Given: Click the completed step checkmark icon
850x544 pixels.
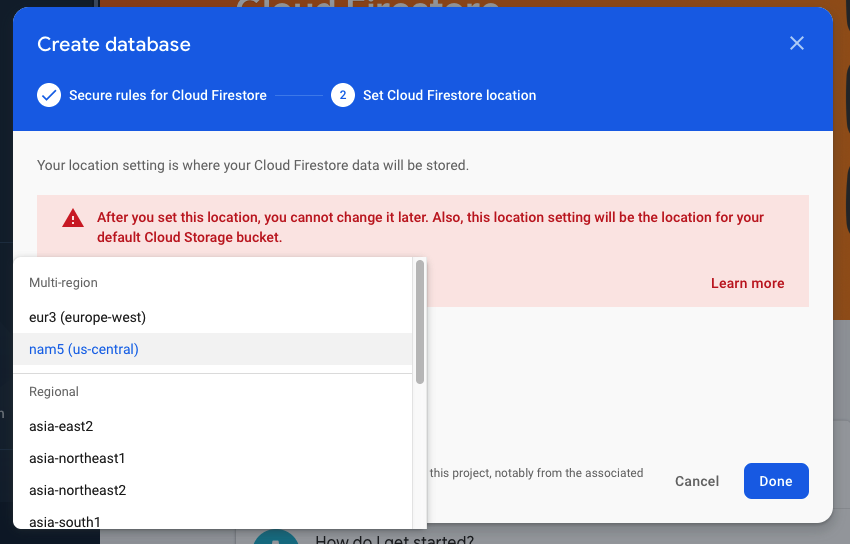Looking at the screenshot, I should (49, 95).
